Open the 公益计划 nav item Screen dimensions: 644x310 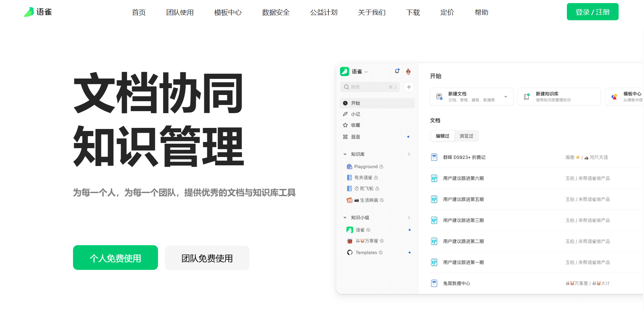324,12
